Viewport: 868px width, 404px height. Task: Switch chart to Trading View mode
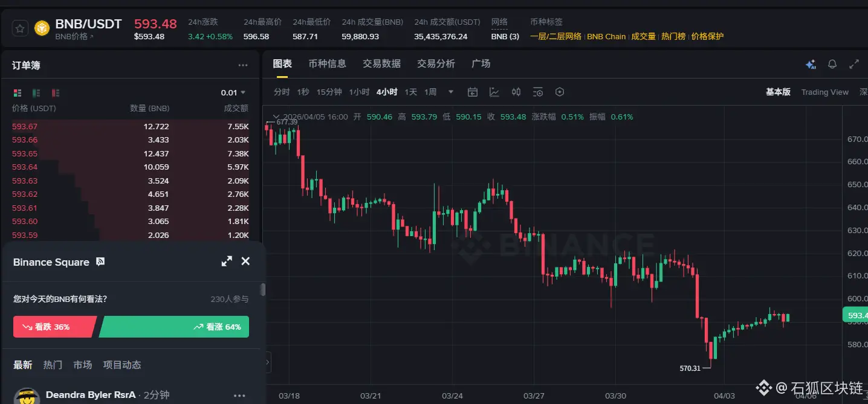pyautogui.click(x=825, y=92)
